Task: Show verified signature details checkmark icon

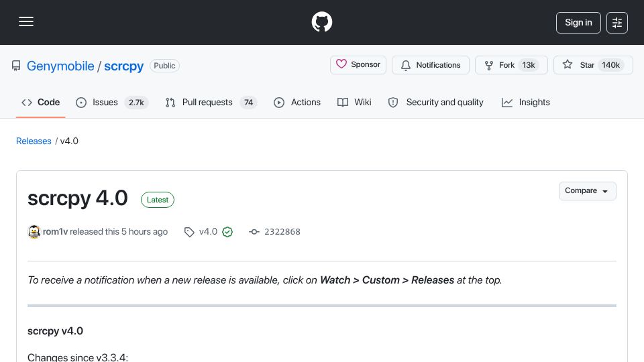Action: 227,232
